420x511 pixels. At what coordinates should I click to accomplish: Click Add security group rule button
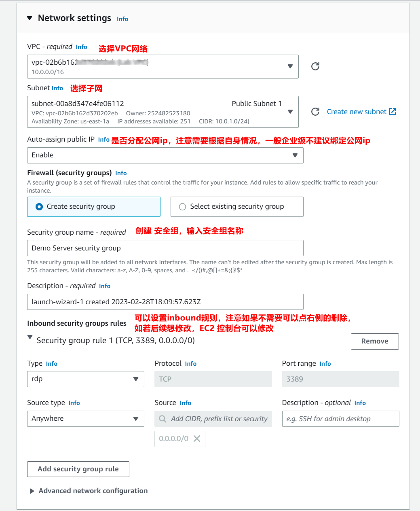[x=78, y=469]
